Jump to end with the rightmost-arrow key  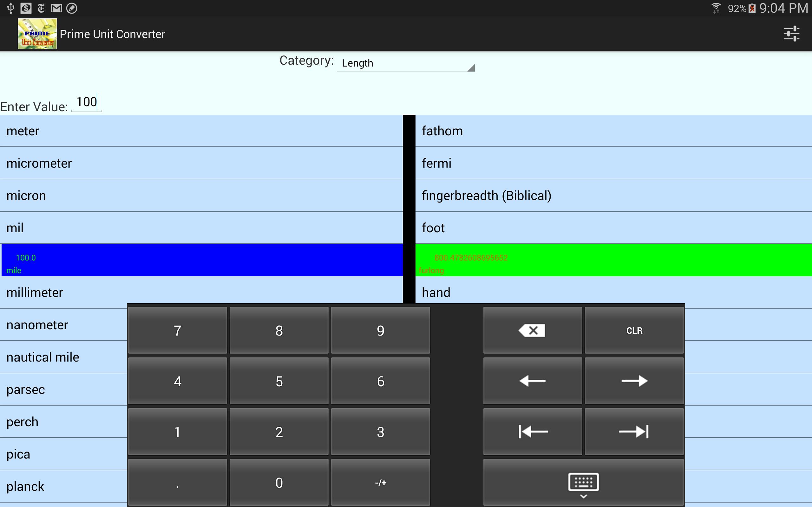[x=634, y=432]
